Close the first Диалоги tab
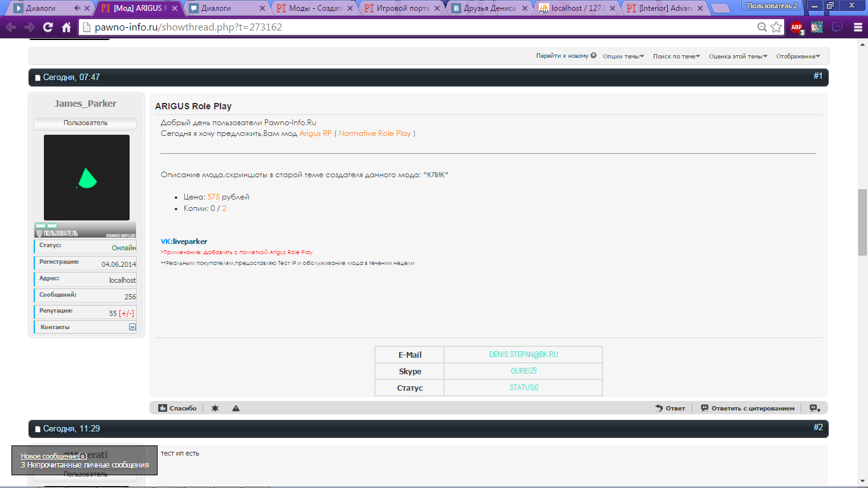 87,8
